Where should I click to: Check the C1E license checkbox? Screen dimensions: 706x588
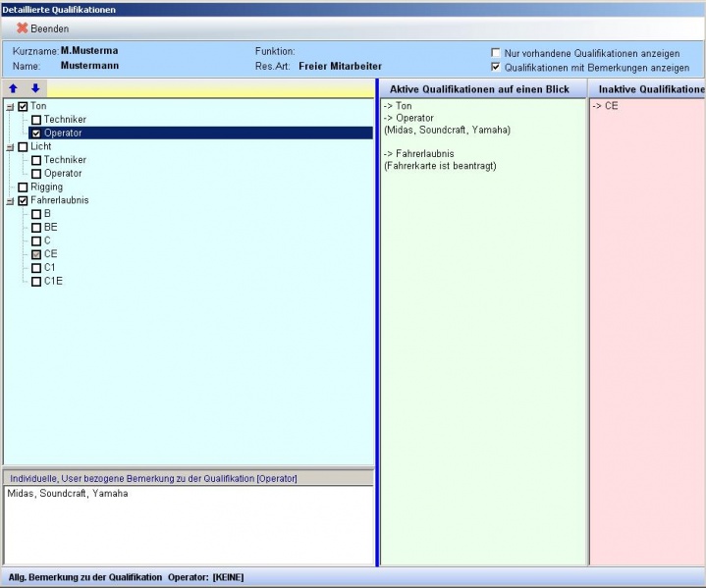(x=36, y=282)
